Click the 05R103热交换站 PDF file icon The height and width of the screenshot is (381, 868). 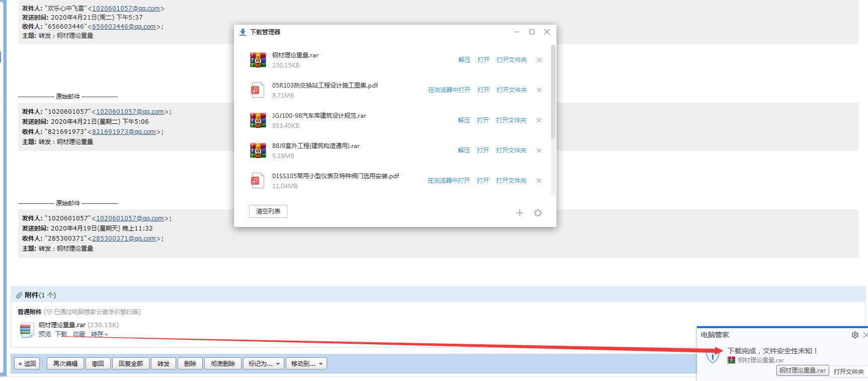(x=257, y=90)
